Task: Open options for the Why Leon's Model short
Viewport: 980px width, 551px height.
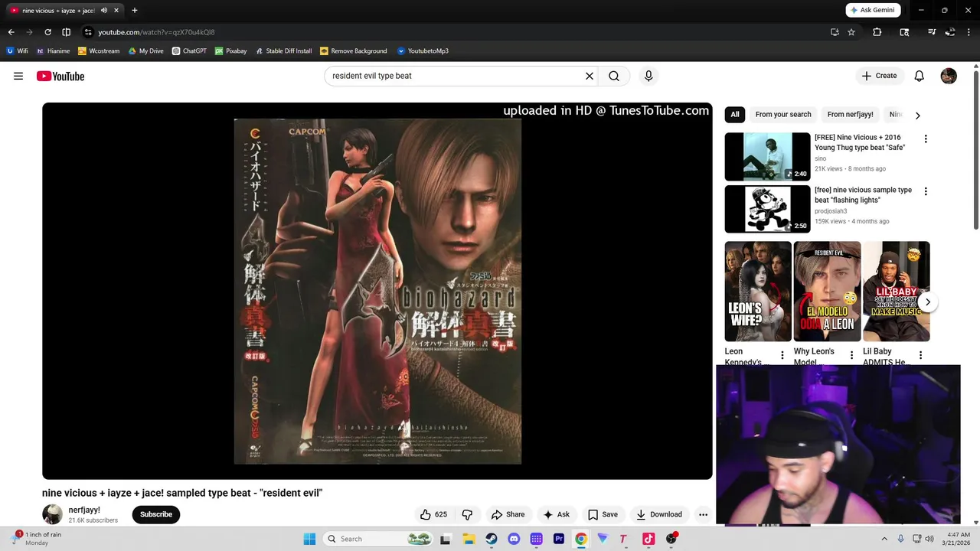Action: click(x=851, y=355)
